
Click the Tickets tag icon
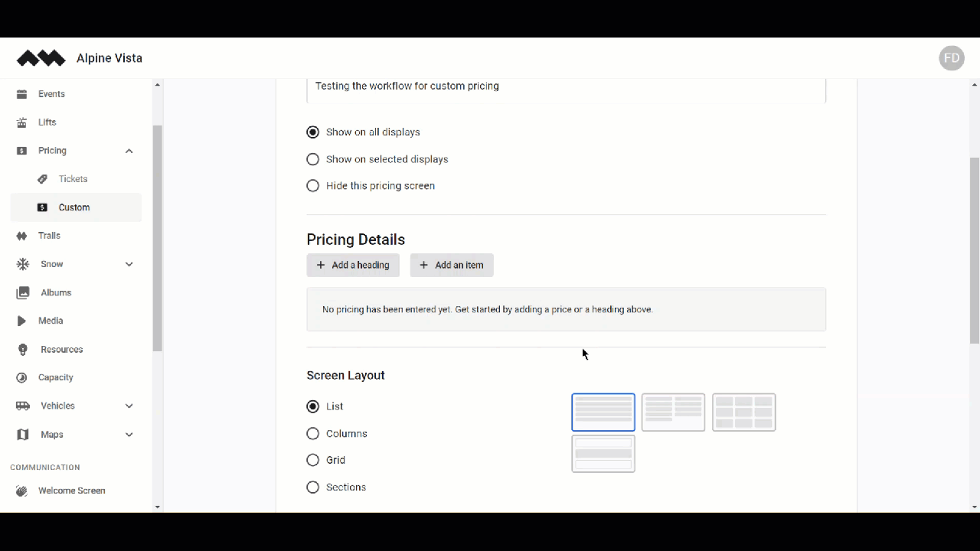[x=42, y=179]
